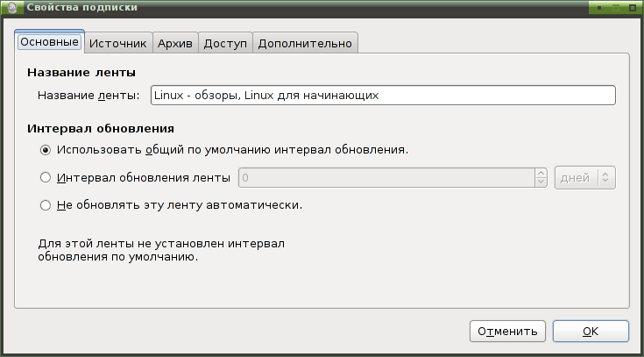
Task: Switch to the Доступ tab
Action: (x=225, y=43)
